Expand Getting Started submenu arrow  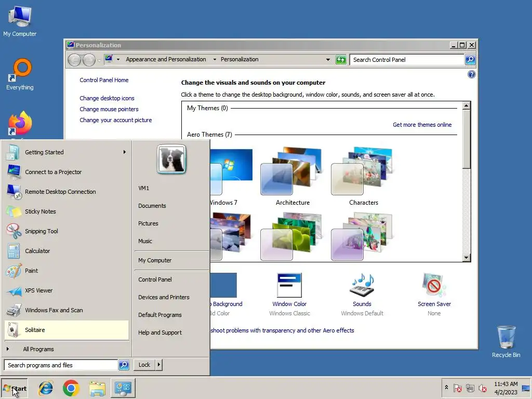point(125,152)
